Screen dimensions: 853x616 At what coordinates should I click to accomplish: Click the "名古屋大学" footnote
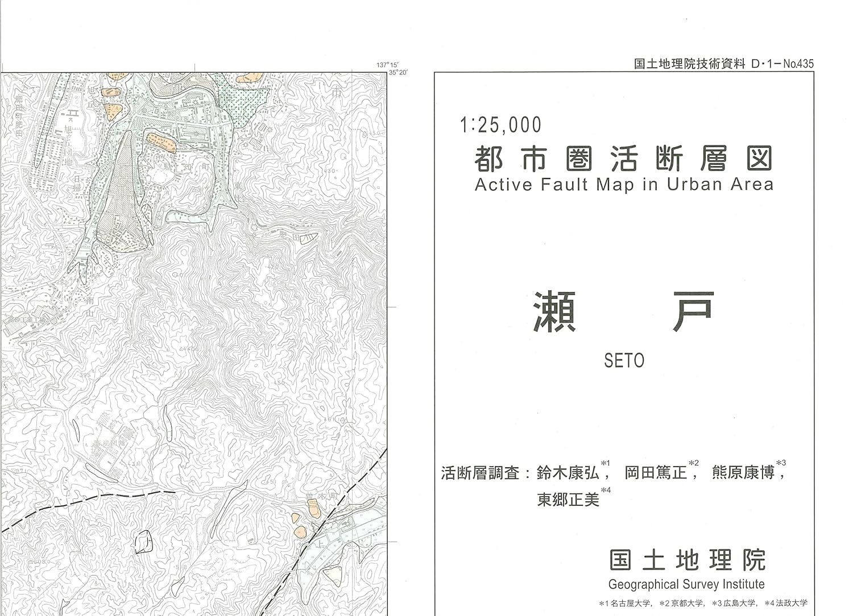coord(631,603)
